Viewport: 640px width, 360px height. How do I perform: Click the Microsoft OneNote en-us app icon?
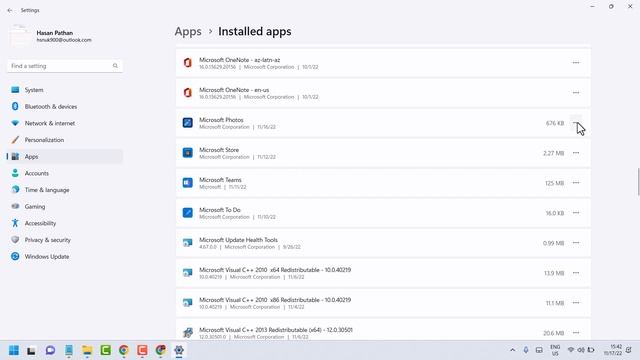[187, 93]
